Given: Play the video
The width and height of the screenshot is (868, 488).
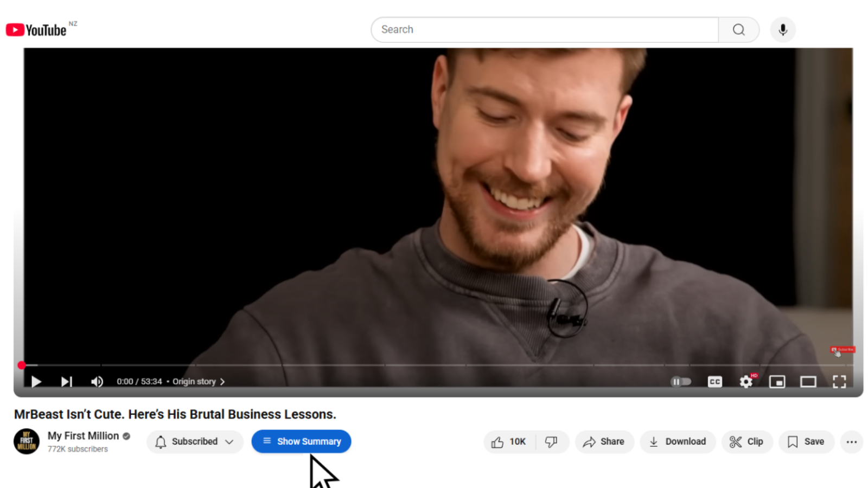Looking at the screenshot, I should (36, 382).
